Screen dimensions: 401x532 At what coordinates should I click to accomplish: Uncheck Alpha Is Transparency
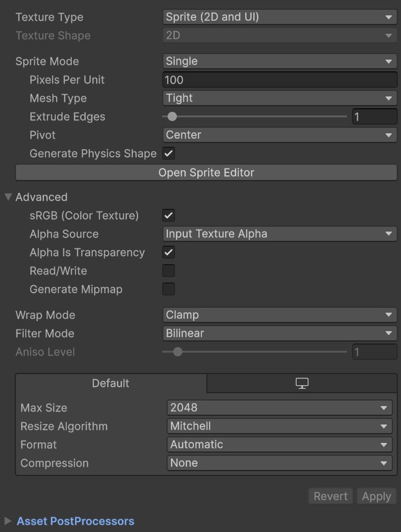point(168,252)
